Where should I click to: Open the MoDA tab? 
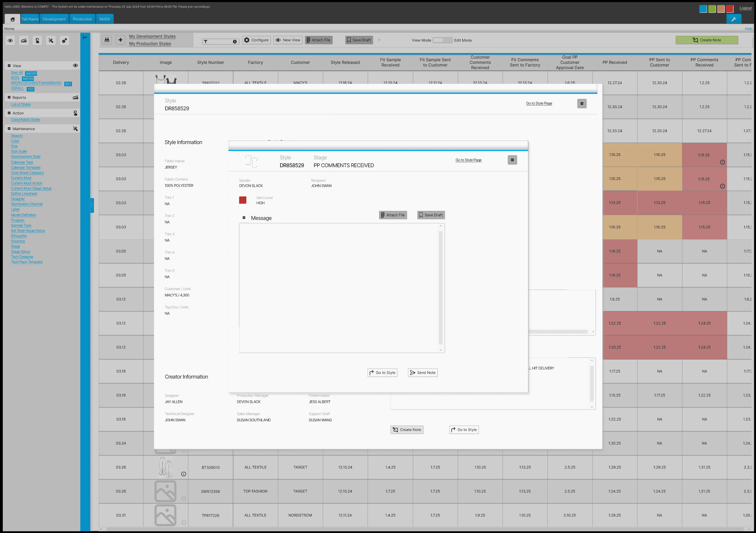(x=105, y=19)
